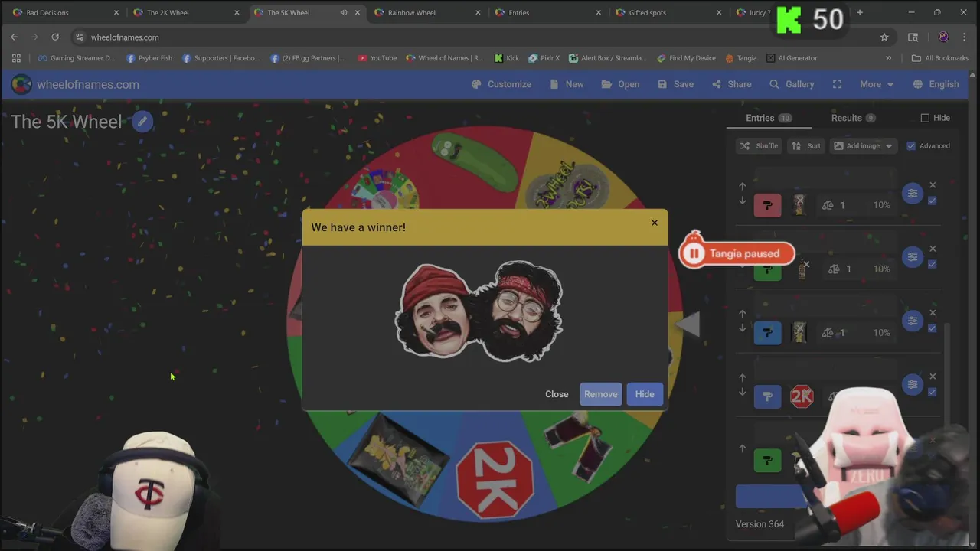This screenshot has width=980, height=551.
Task: Toggle checkbox of blue entry above 2K
Action: click(932, 328)
